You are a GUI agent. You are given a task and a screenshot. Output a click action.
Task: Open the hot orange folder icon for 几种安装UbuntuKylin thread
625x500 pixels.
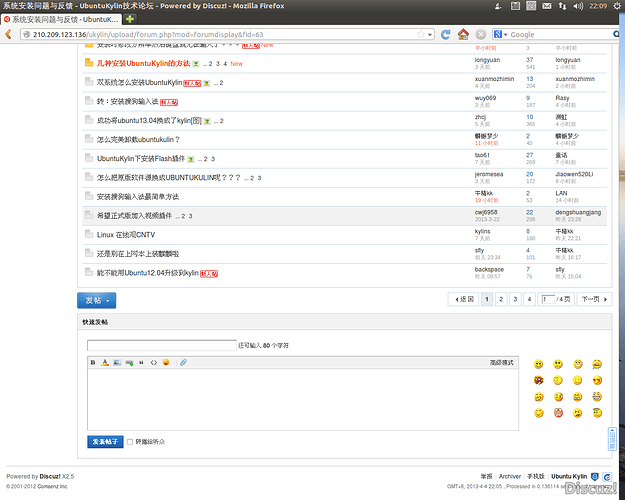tap(89, 63)
